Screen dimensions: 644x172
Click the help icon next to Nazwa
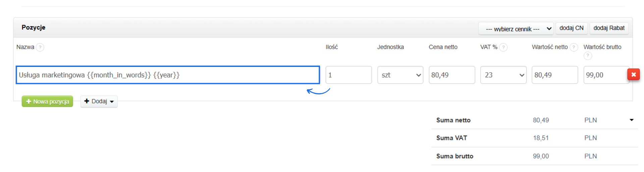click(40, 47)
